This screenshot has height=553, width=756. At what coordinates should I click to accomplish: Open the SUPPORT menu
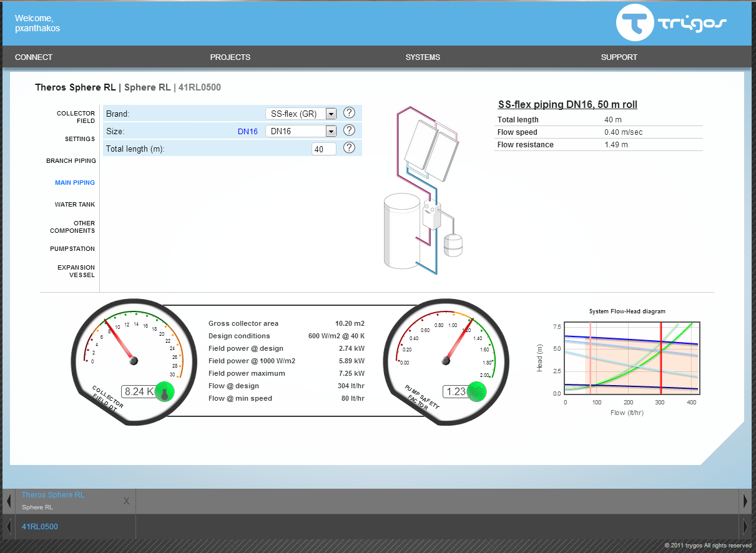619,57
